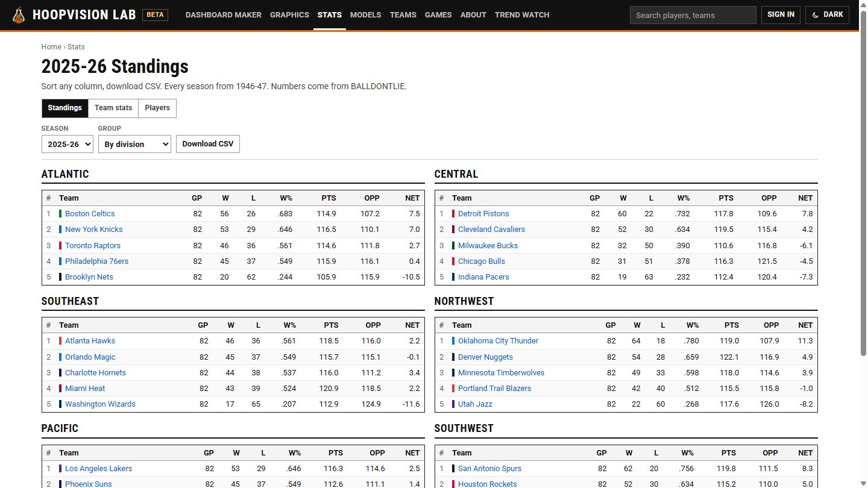Screen dimensions: 868x488
Task: Open the San Antonio Spurs link
Action: [489, 469]
